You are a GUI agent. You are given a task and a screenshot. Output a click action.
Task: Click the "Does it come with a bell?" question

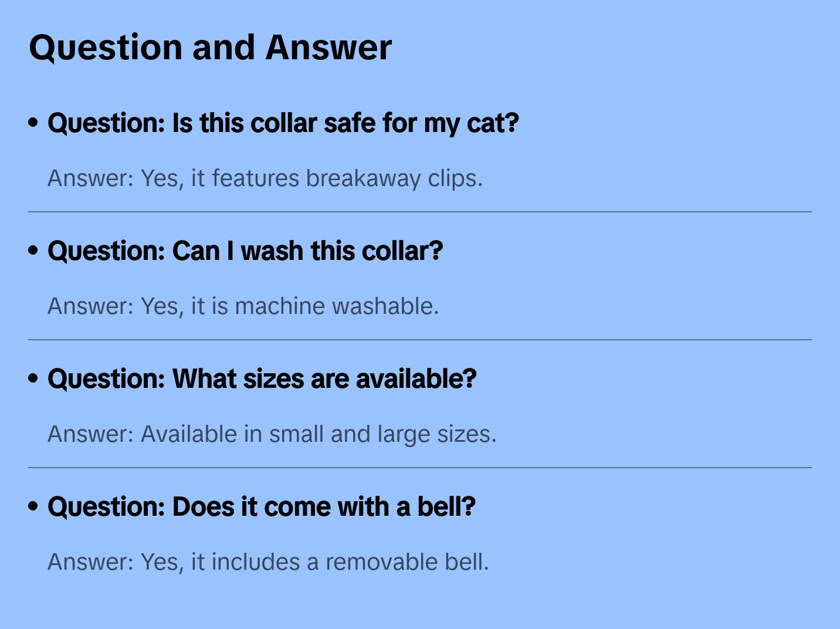261,507
